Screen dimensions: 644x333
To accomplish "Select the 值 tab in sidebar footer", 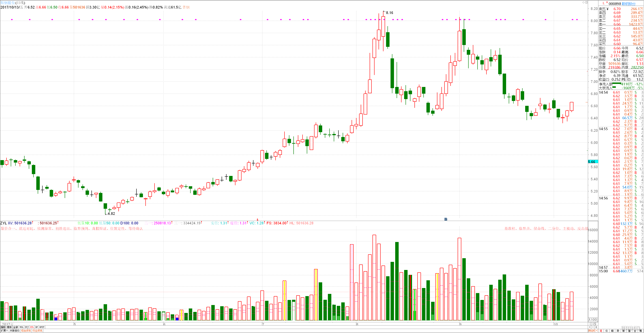I will (x=629, y=331).
